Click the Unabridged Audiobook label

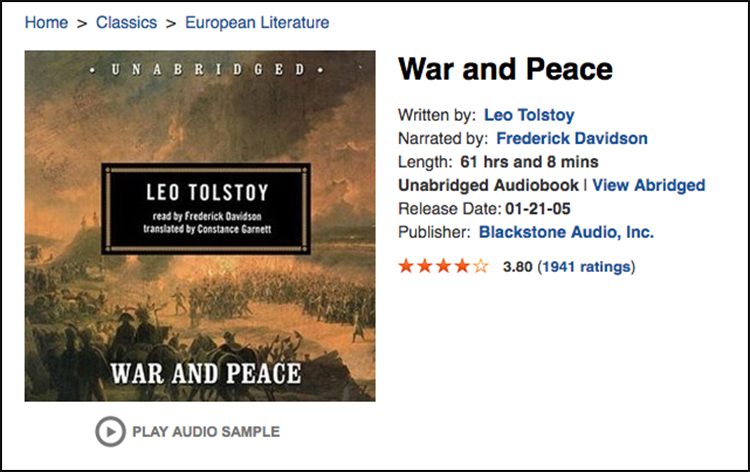point(488,185)
